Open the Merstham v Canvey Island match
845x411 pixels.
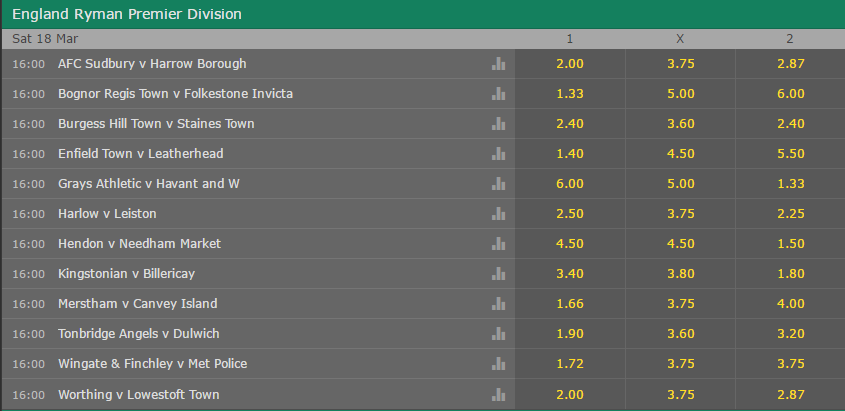(x=137, y=304)
